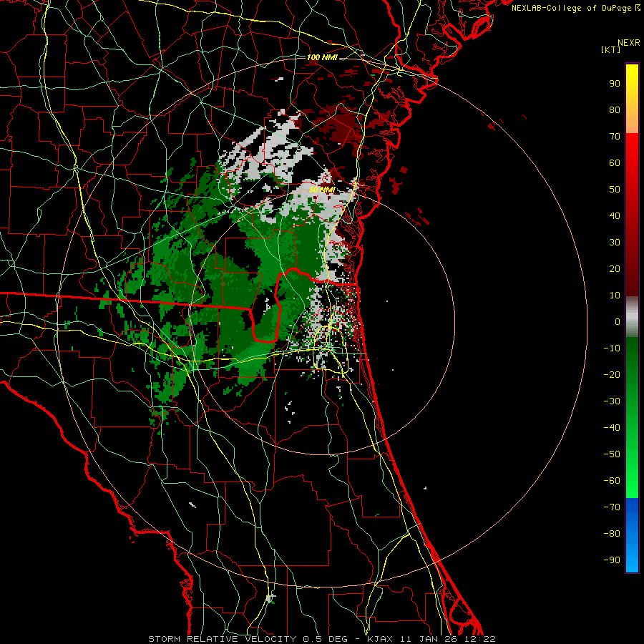Click the 60 value on the velocity scale
Image resolution: width=644 pixels, height=644 pixels.
615,163
